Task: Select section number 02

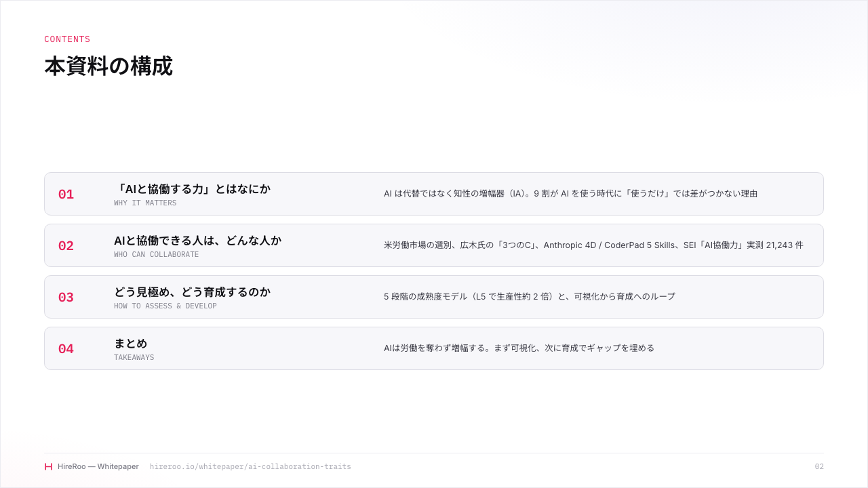Action: point(66,246)
